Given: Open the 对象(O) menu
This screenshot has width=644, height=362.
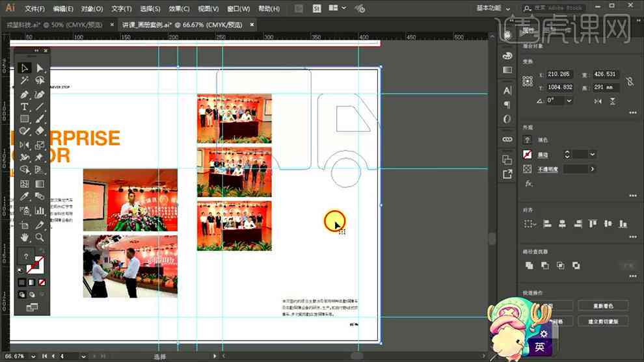Looking at the screenshot, I should (x=92, y=8).
